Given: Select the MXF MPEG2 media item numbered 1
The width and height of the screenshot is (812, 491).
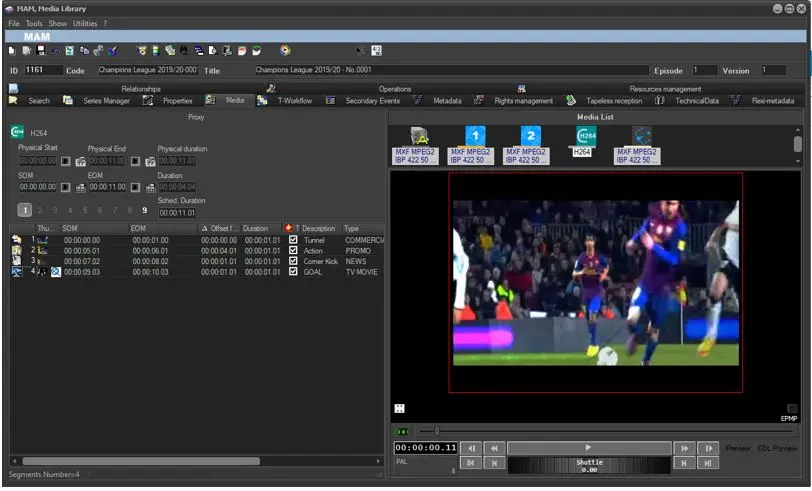Looking at the screenshot, I should pyautogui.click(x=476, y=137).
